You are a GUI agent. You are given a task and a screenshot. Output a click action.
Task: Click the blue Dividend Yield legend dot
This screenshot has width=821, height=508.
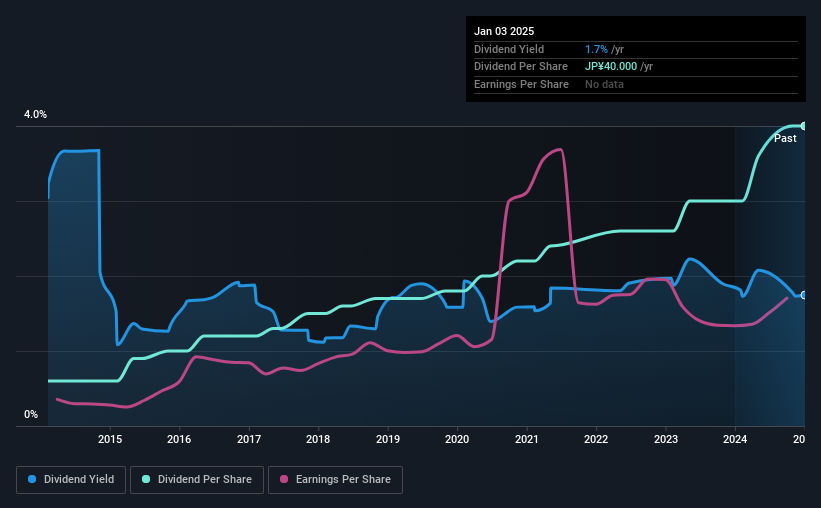(x=32, y=479)
